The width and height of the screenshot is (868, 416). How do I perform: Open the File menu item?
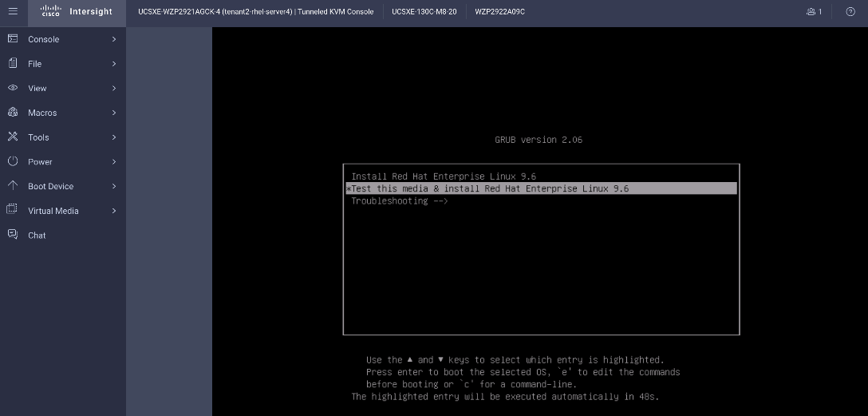(x=63, y=64)
